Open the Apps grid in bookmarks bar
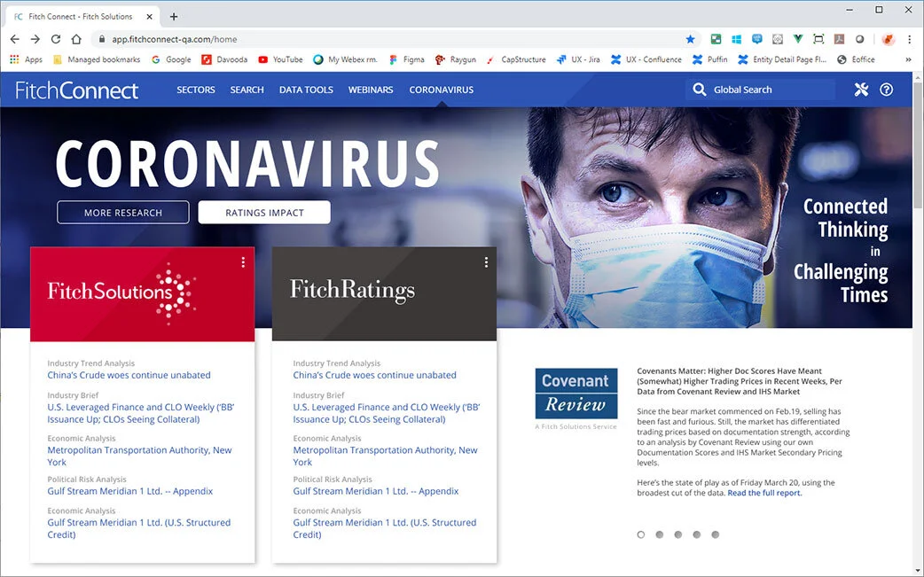The height and width of the screenshot is (577, 924). pyautogui.click(x=26, y=59)
